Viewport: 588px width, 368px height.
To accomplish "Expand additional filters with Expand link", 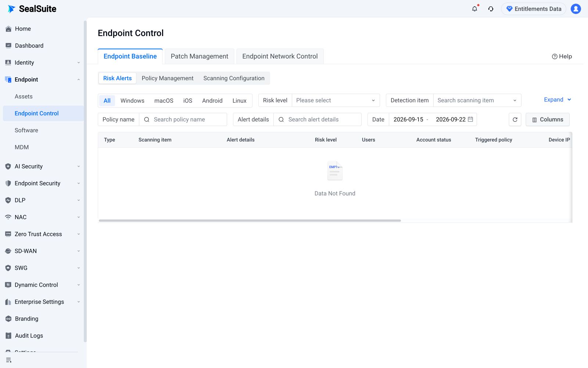I will click(557, 100).
